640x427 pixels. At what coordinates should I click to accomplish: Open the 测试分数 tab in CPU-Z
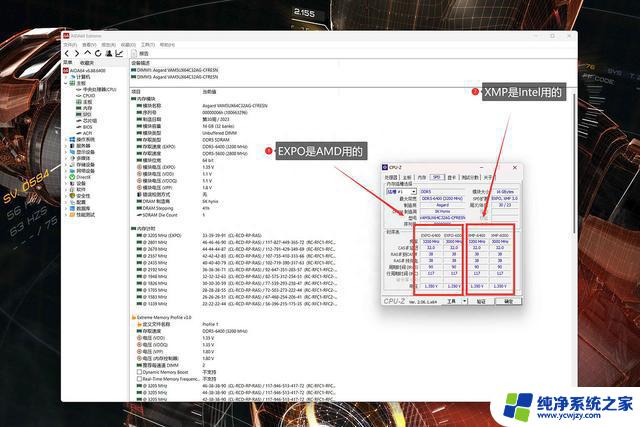point(470,178)
